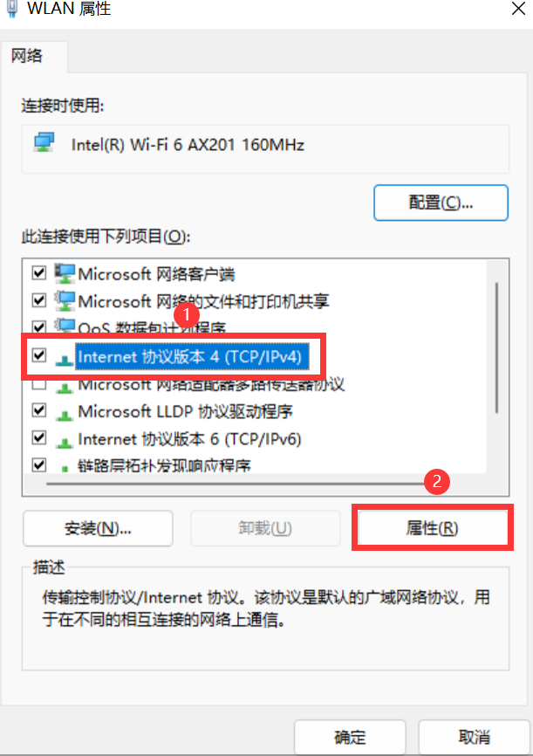Screen dimensions: 533x756
Task: Click the 链路层拓扑发现响应程序 item icon
Action: 65,468
